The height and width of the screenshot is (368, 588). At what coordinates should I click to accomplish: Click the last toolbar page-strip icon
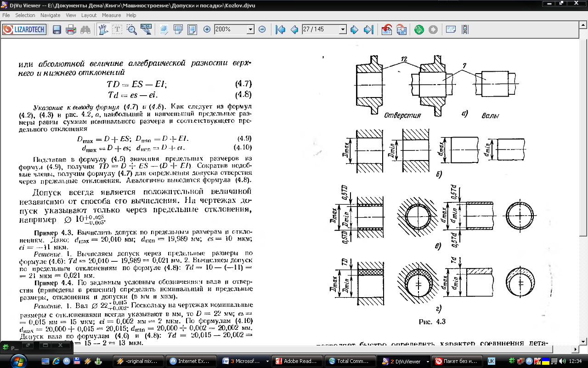(x=465, y=29)
